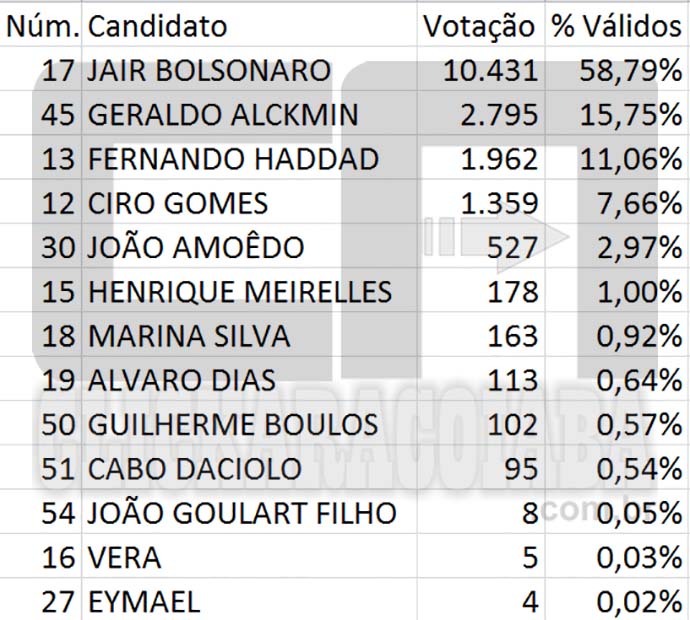
Task: Click the CIRO GOMES cell
Action: click(249, 202)
